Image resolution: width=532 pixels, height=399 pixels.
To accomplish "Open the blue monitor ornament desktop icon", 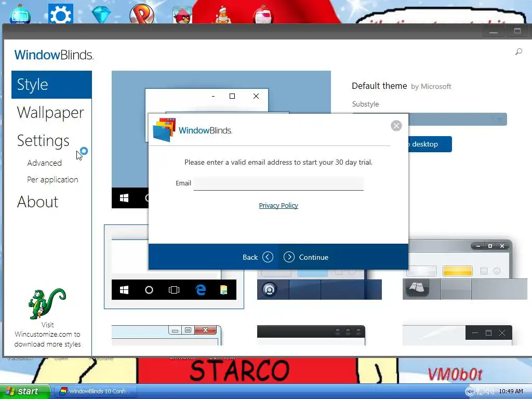I will point(20,14).
